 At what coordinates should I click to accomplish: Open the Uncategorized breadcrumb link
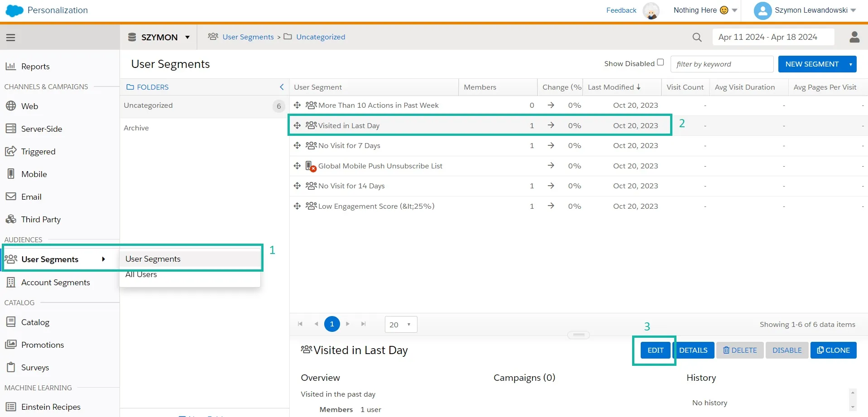tap(320, 37)
